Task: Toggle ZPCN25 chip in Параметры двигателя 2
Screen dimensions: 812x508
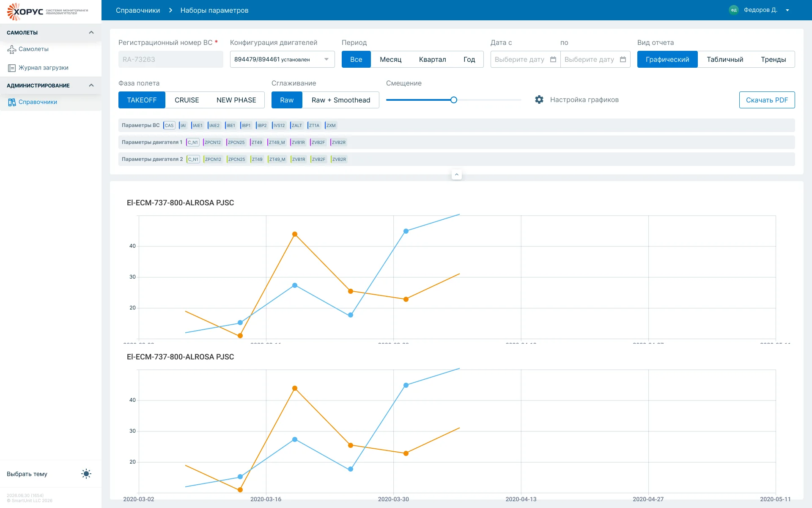Action: (236, 159)
